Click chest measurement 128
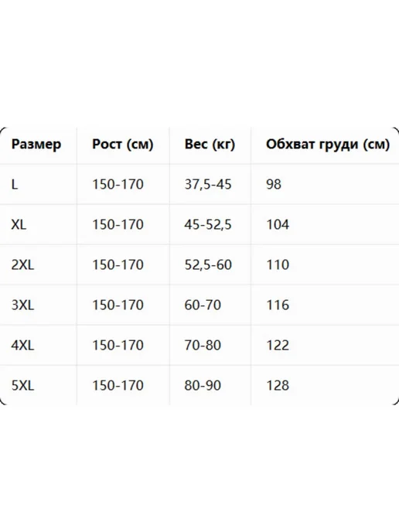399x532 pixels. [x=278, y=385]
